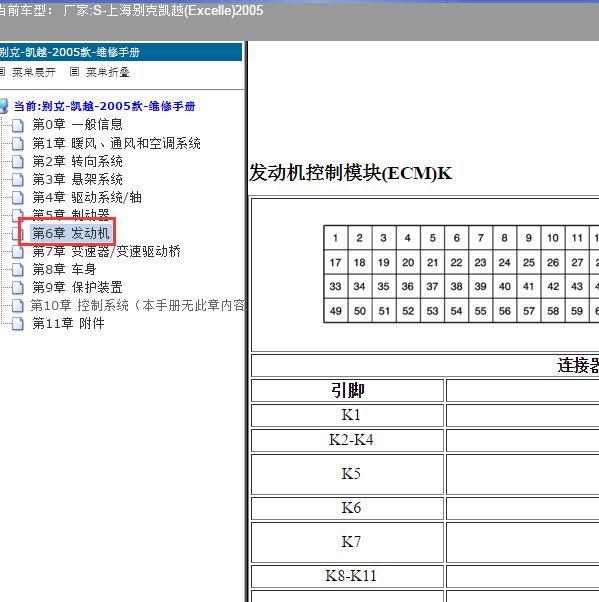
Task: Open chapter 第7章 变速器/变速驱动桥
Action: [106, 251]
